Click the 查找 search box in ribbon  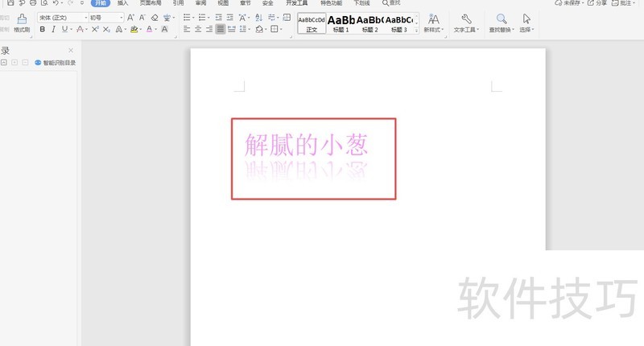point(391,3)
